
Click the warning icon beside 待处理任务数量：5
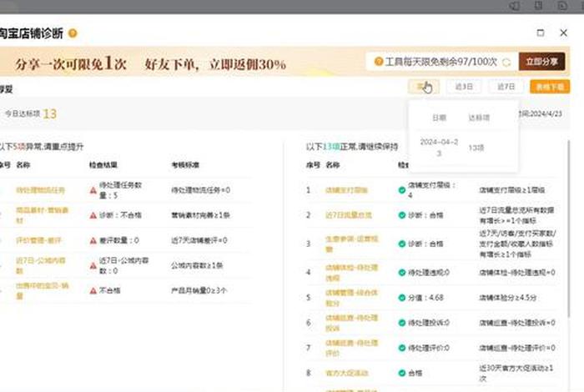tap(93, 191)
